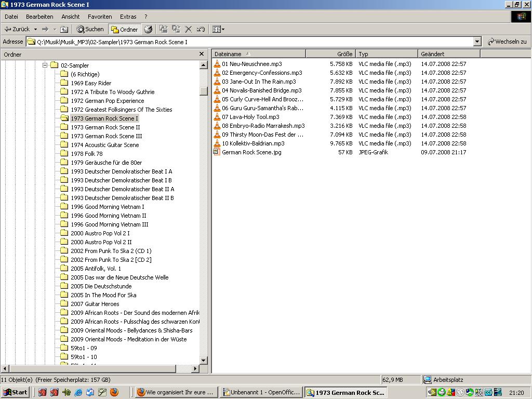Select the 1974 Acoustic Guitar Scene folder
This screenshot has width=532, height=399.
click(x=104, y=145)
